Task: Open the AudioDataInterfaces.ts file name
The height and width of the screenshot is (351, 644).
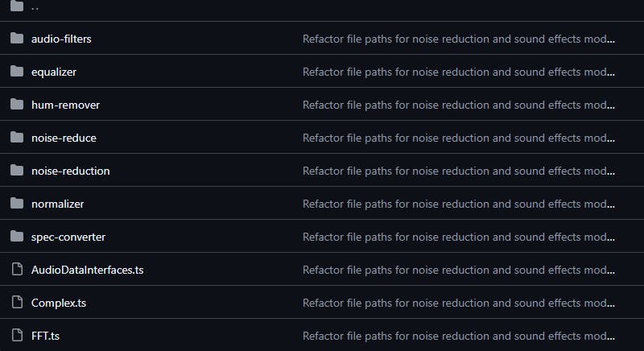Action: pos(87,270)
